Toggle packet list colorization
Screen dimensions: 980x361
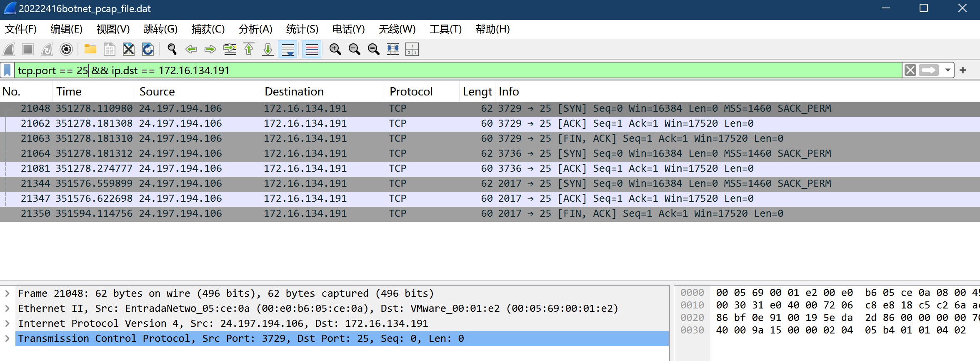point(312,49)
